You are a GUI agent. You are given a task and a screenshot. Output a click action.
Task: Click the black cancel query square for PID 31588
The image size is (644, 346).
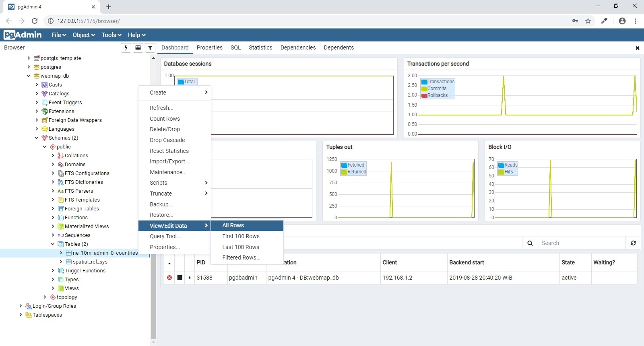[x=180, y=278]
